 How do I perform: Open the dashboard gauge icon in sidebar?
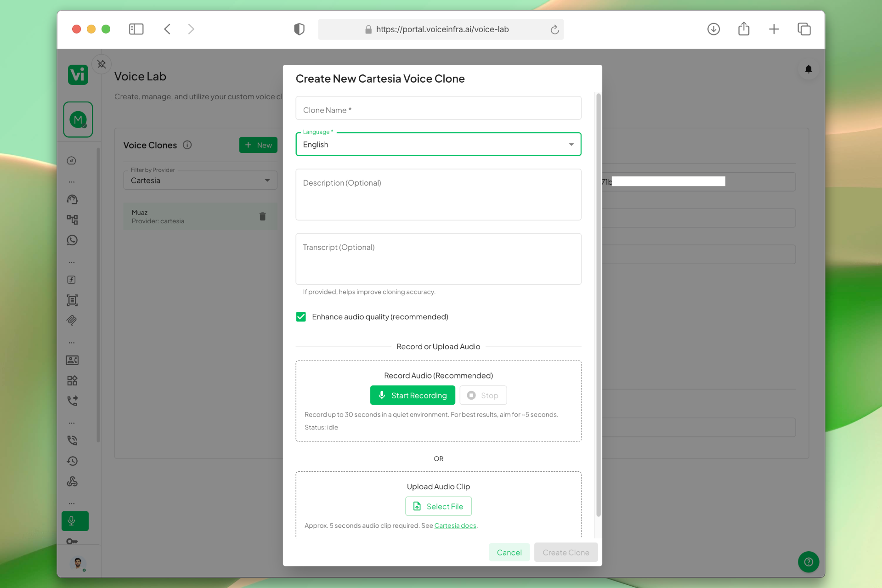tap(72, 161)
